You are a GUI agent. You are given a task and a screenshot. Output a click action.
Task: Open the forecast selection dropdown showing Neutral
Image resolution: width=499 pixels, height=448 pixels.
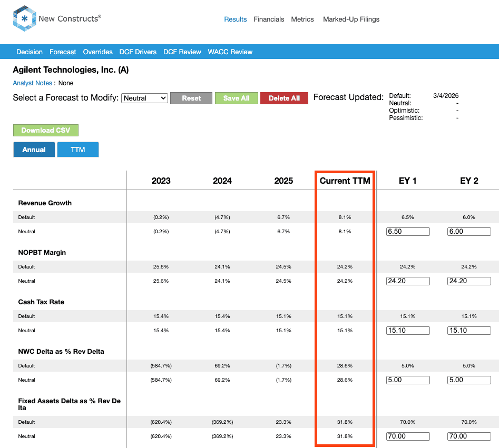tap(144, 98)
